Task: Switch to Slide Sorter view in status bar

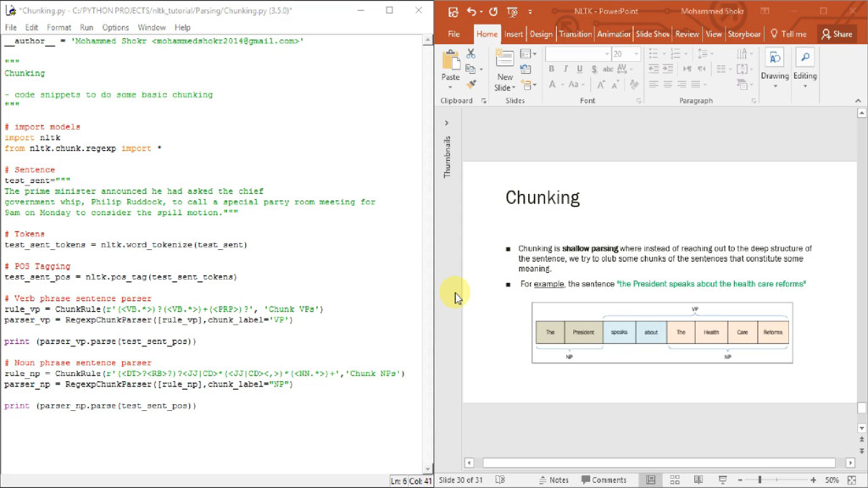Action: (675, 480)
